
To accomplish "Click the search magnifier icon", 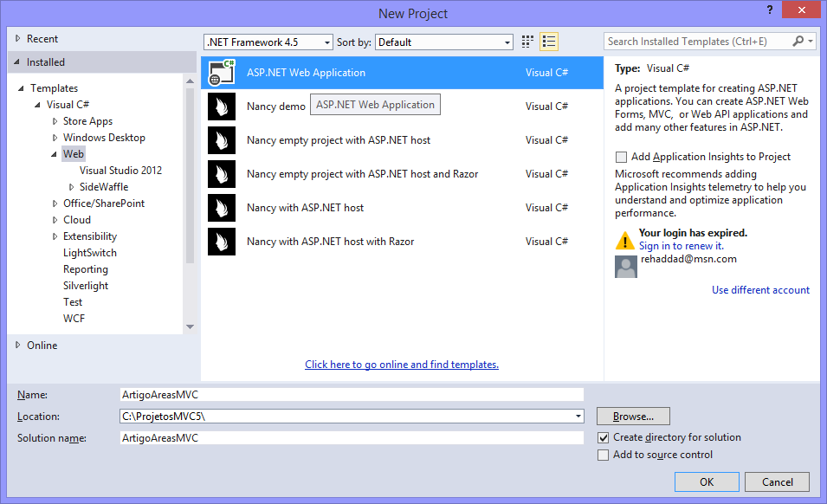I will 798,41.
